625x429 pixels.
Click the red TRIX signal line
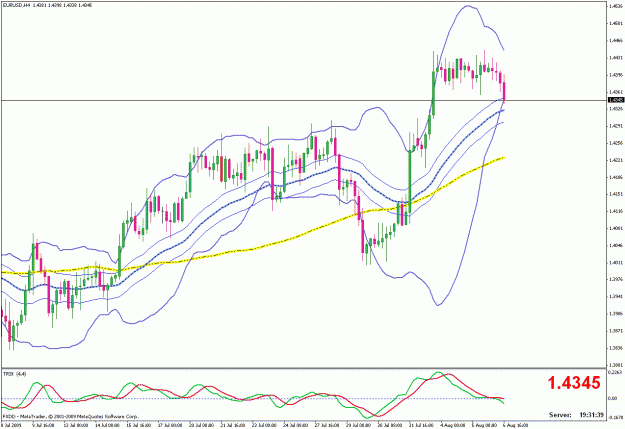(x=450, y=374)
